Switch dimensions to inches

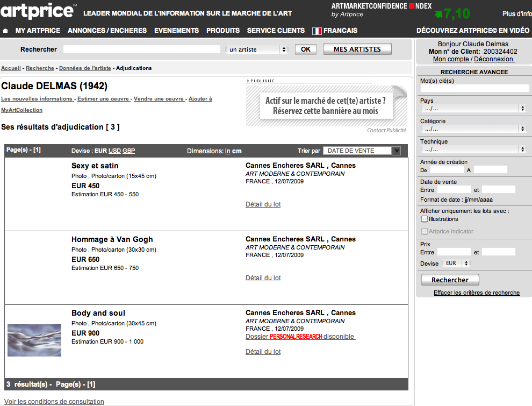[228, 151]
